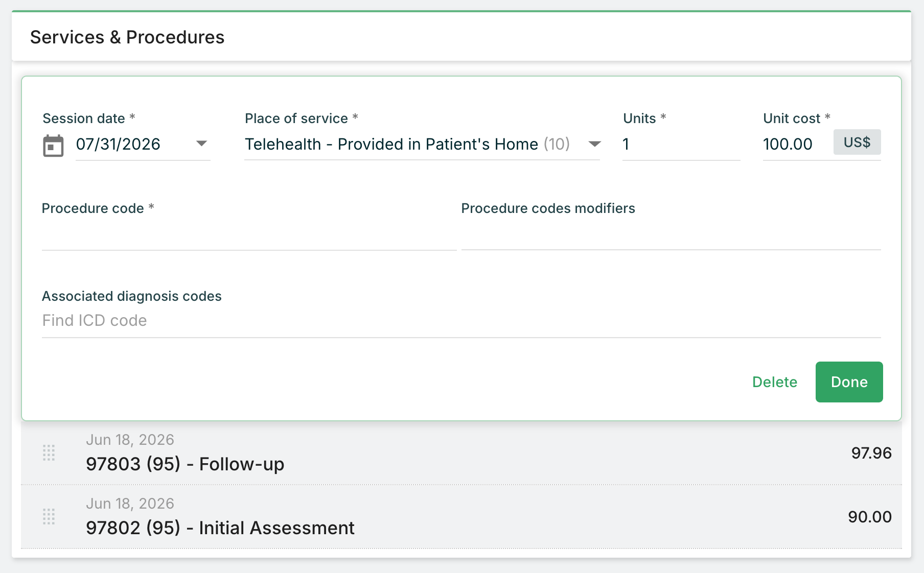
Task: Expand the Place of service dropdown arrow
Action: (594, 144)
